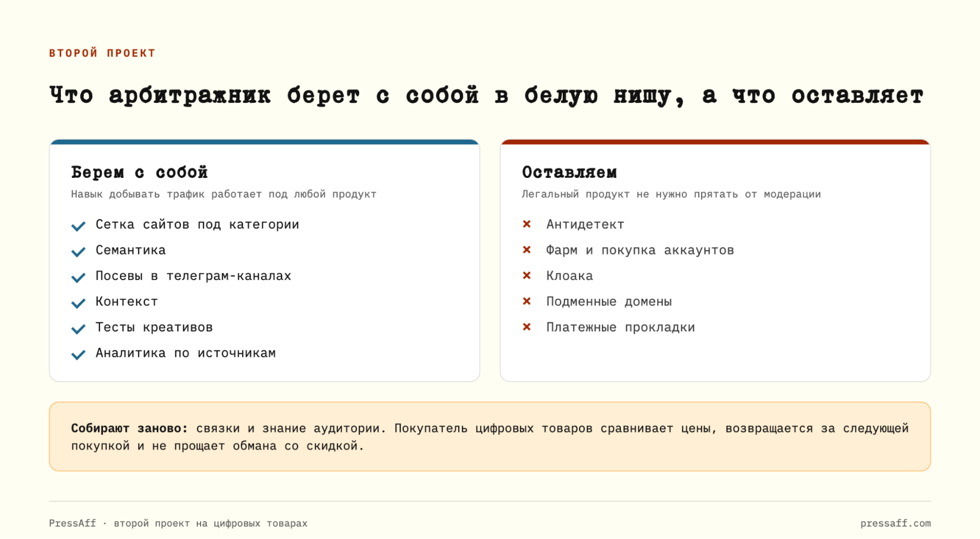The width and height of the screenshot is (980, 539).
Task: Click the text 'Аналитика по источникам'
Action: (185, 353)
